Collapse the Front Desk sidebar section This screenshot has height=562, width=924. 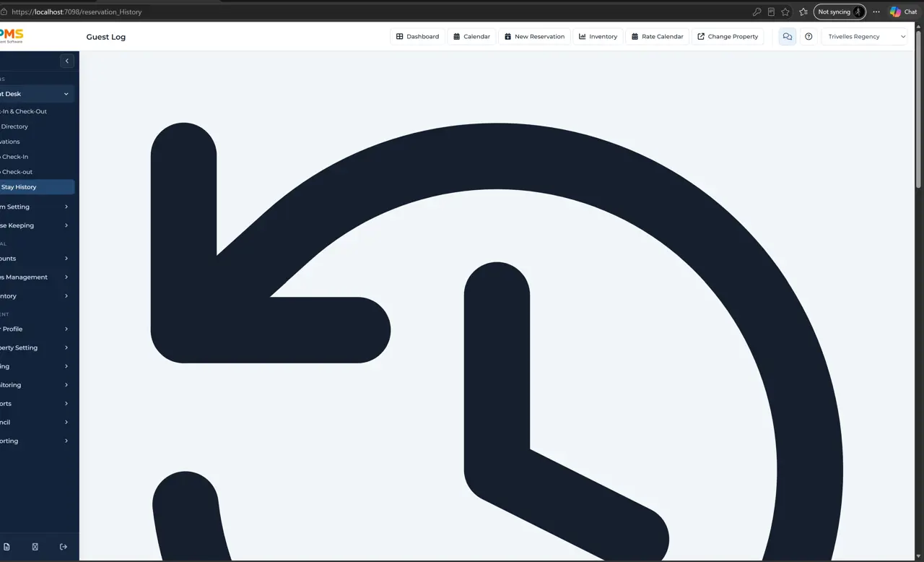tap(36, 94)
